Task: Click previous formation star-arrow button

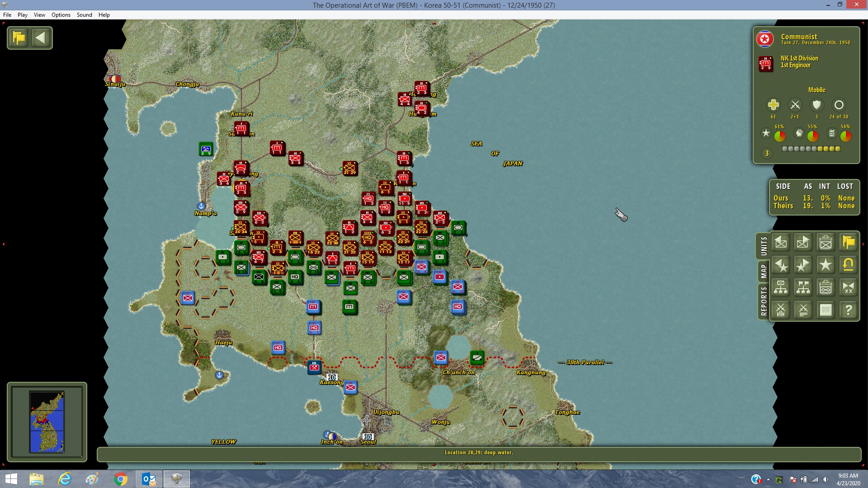Action: tap(781, 265)
